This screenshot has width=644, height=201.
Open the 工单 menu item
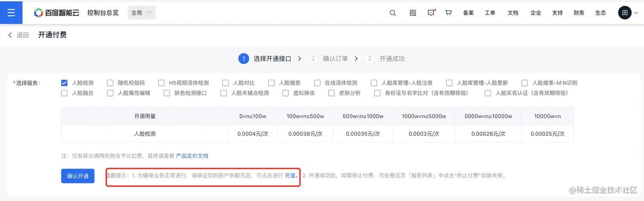[x=490, y=13]
